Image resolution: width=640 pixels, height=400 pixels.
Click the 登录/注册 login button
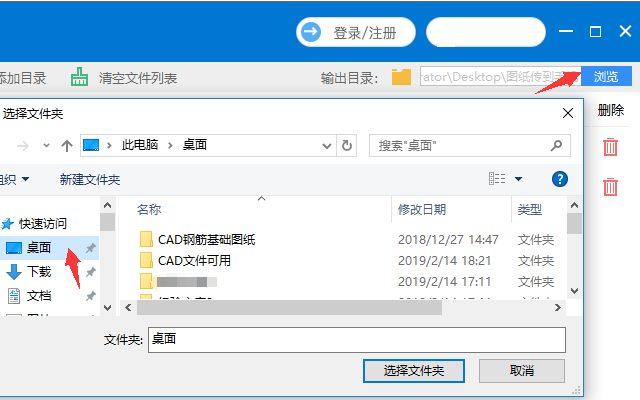[356, 32]
